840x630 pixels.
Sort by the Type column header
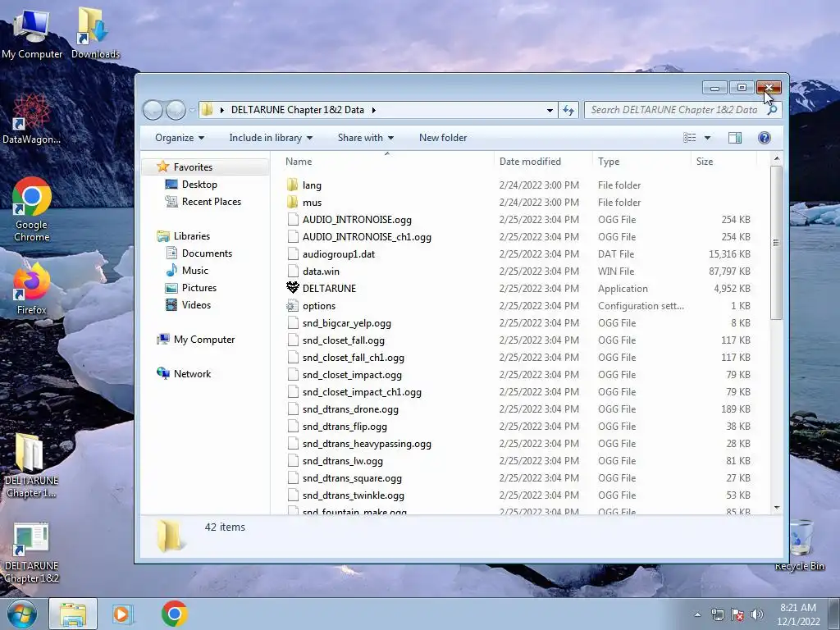[641, 162]
